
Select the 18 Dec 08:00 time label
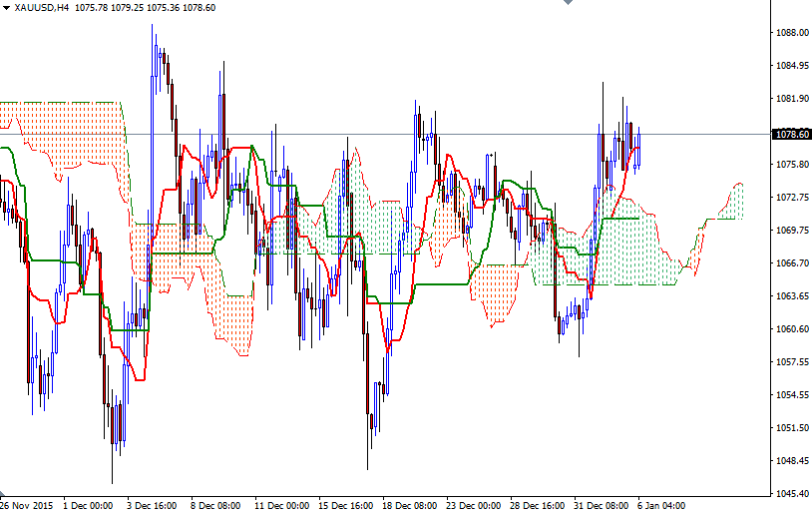(x=410, y=506)
